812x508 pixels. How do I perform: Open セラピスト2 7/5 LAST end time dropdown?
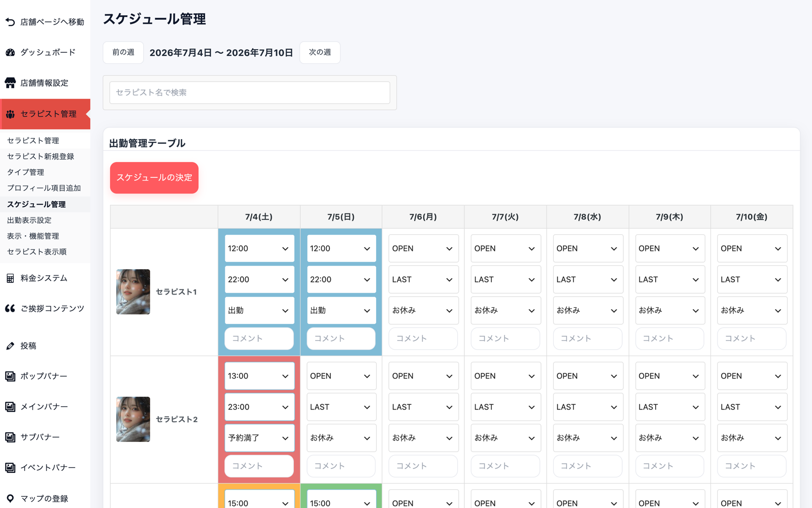341,407
